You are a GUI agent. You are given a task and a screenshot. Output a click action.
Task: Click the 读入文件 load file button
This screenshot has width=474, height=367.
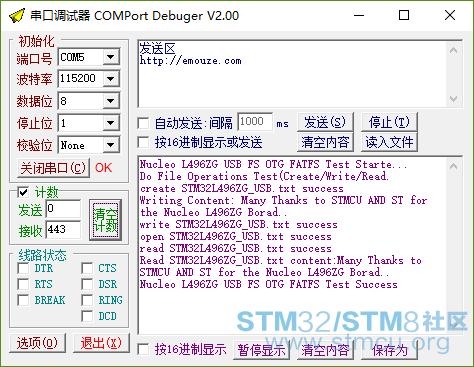click(x=389, y=142)
